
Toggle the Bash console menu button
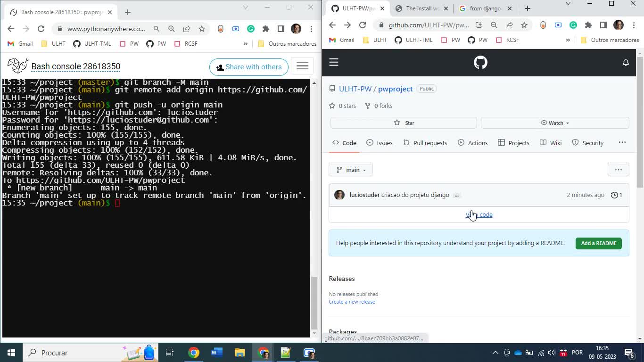click(302, 66)
